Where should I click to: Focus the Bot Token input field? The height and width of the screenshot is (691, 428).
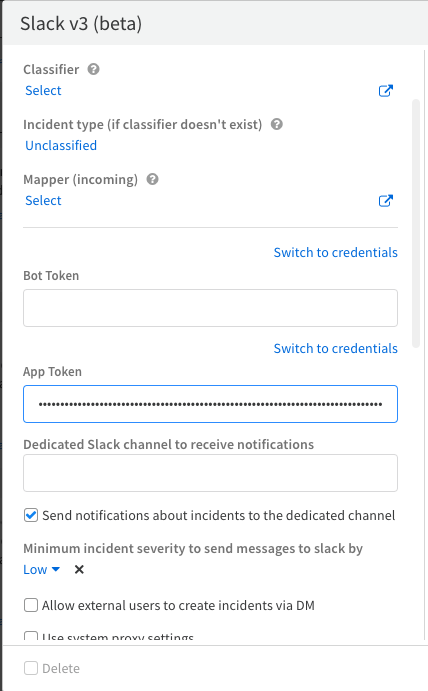point(210,308)
